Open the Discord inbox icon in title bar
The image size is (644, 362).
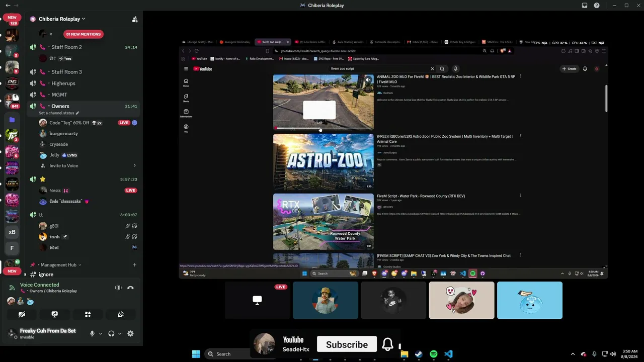pyautogui.click(x=585, y=6)
